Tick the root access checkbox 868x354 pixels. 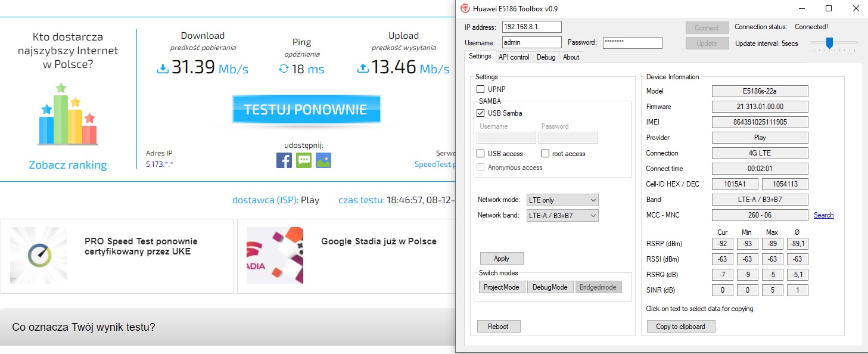545,154
